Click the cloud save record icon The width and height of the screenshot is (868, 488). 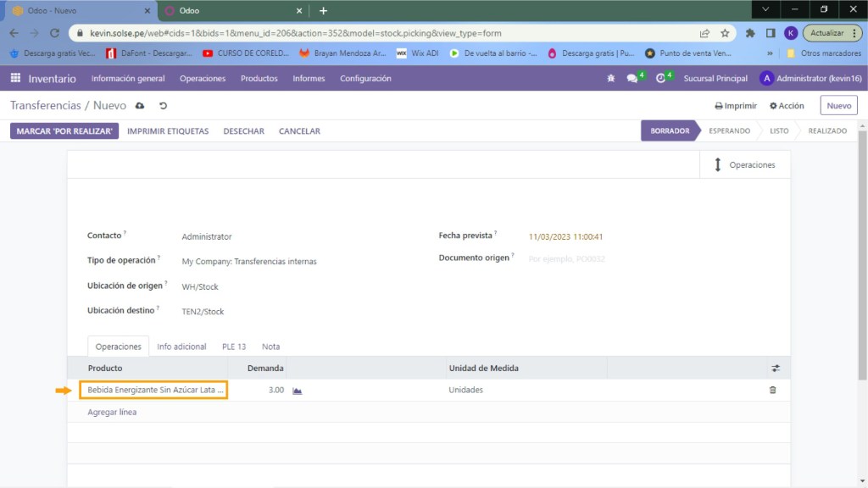(140, 106)
